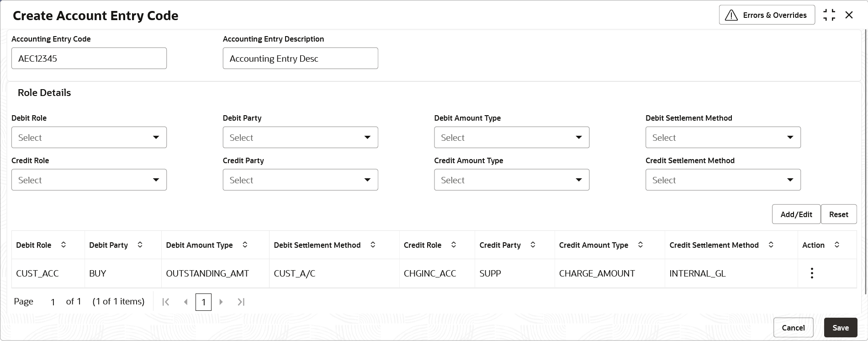Expand the Debit Role dropdown
The height and width of the screenshot is (341, 868).
(89, 137)
